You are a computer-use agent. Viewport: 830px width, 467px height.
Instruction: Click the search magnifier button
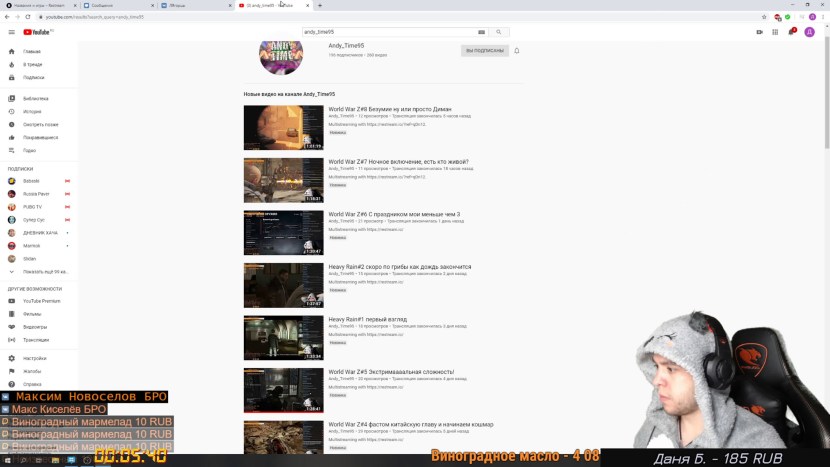[498, 32]
